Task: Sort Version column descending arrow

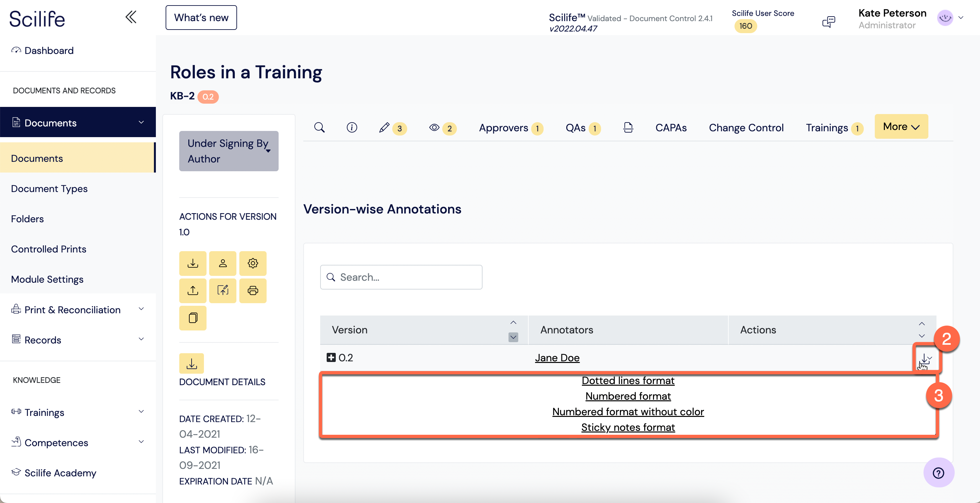Action: coord(513,337)
